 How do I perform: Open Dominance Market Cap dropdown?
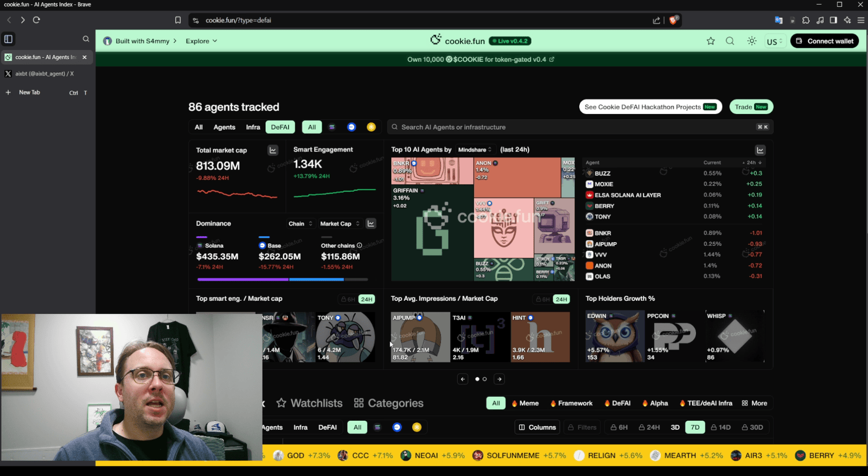click(340, 224)
